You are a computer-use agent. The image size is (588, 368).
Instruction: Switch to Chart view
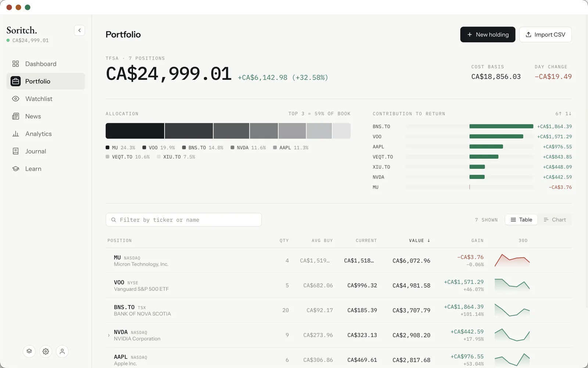point(555,220)
